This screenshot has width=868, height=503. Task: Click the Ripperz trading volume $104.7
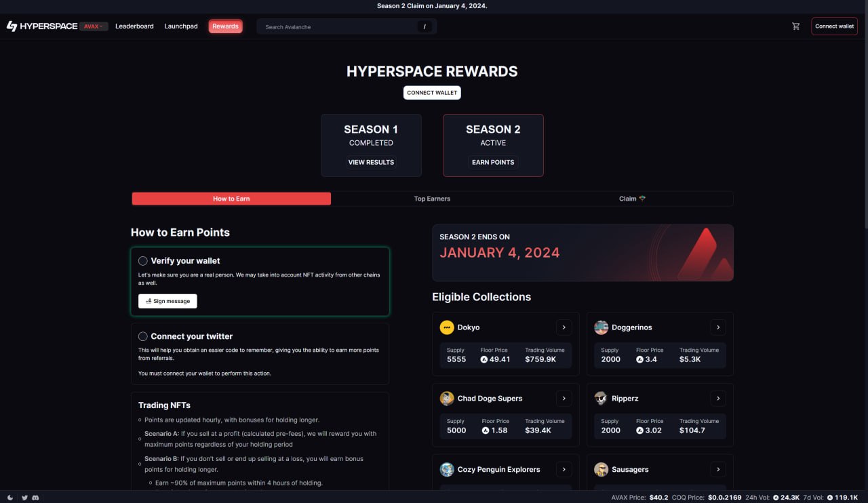[692, 430]
